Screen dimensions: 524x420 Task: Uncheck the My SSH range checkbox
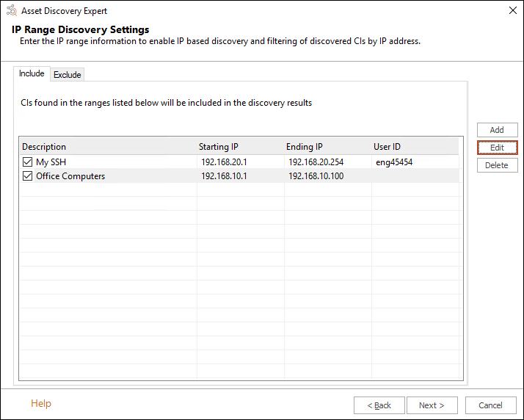(x=27, y=162)
